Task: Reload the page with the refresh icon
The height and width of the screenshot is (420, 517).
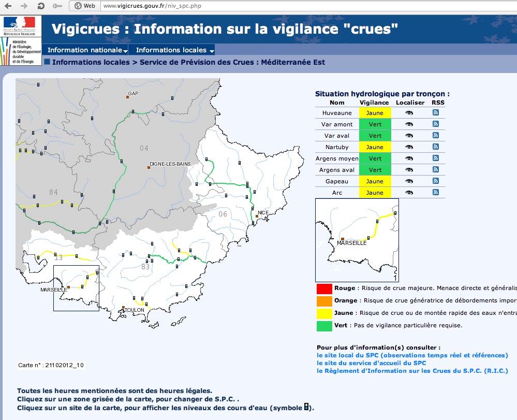Action: (x=41, y=6)
